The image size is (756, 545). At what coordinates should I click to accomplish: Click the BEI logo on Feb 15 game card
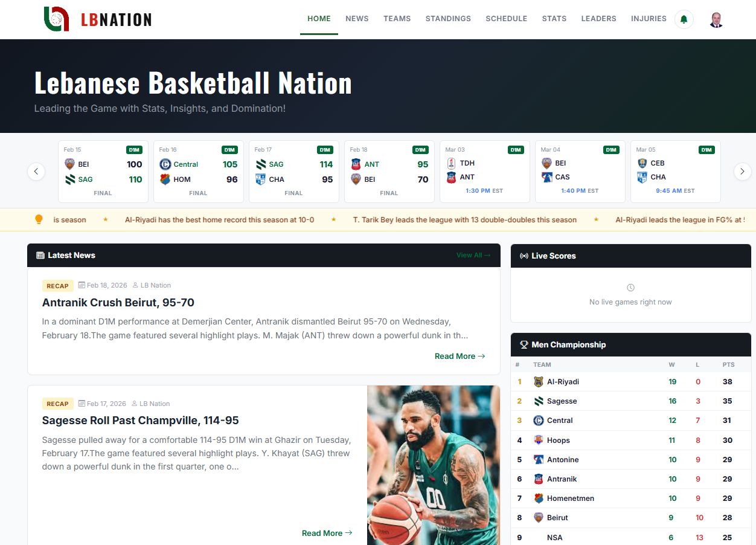point(69,164)
